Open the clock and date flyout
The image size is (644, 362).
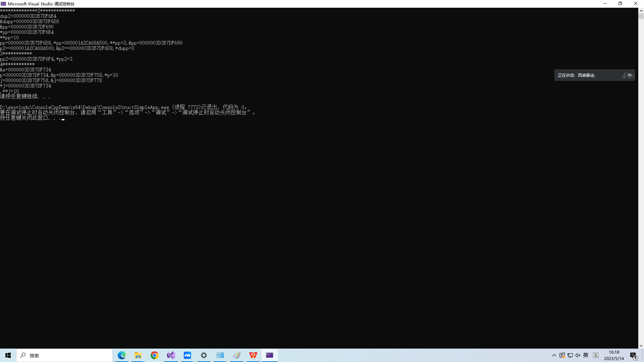614,355
